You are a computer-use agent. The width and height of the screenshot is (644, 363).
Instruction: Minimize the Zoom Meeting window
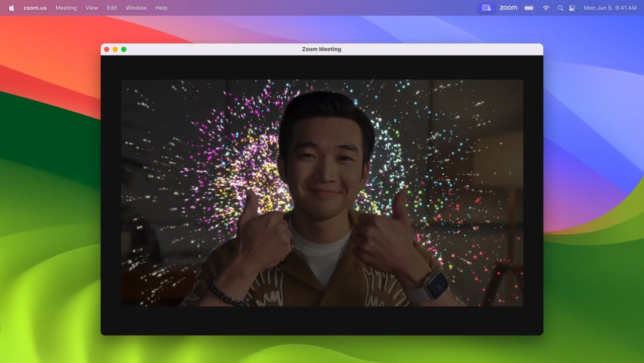(116, 50)
